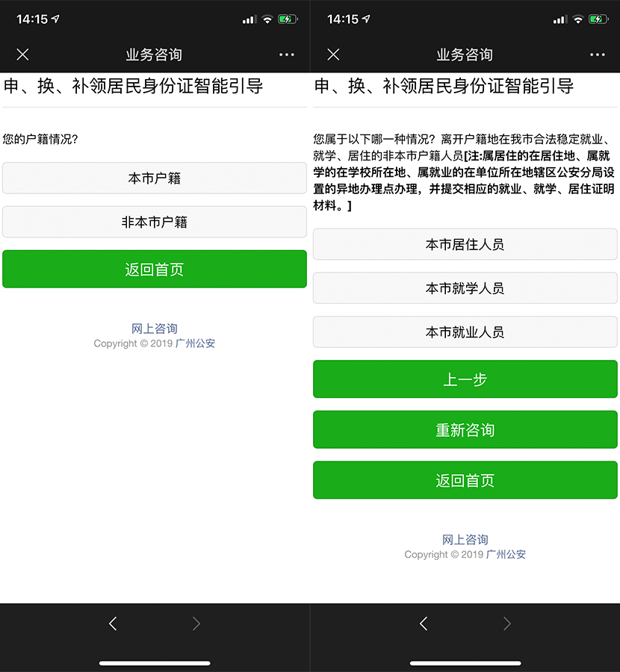Restart consultation with 重新咨询
The image size is (620, 672).
(x=465, y=429)
